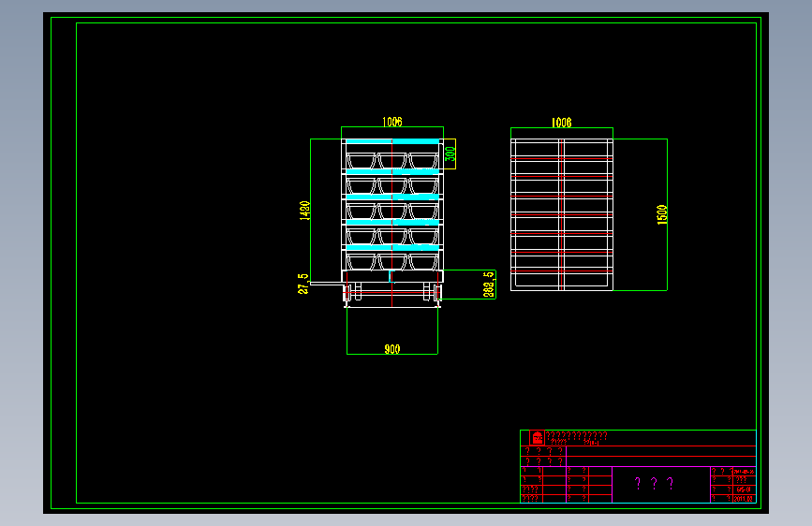Select the 1006 dimension above the side view
This screenshot has height=526, width=812.
point(561,123)
